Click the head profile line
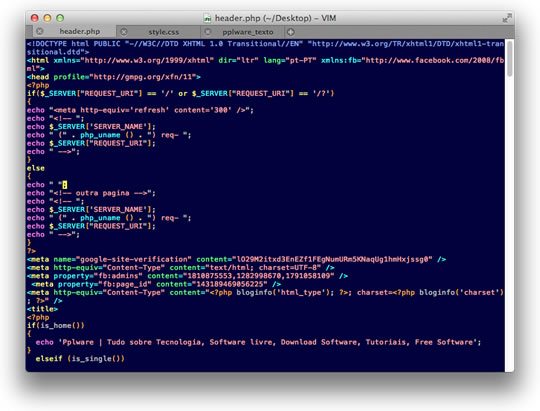The image size is (540, 411). (x=114, y=77)
